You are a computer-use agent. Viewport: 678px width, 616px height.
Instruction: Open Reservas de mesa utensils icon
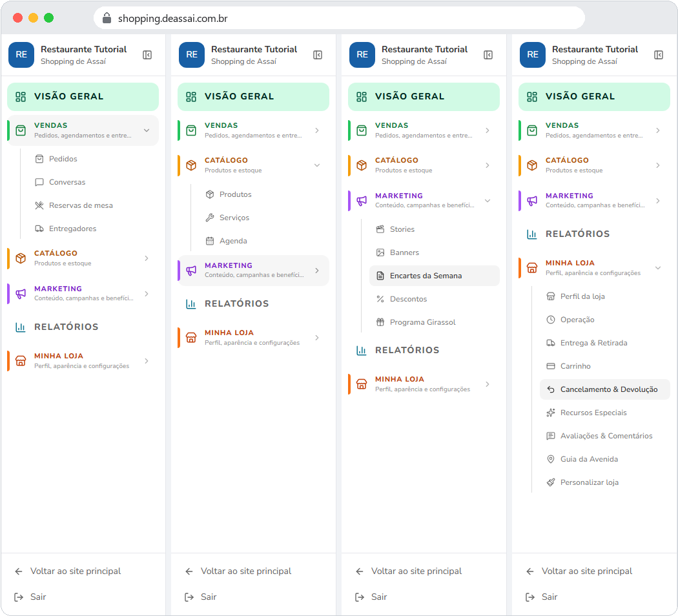point(39,205)
